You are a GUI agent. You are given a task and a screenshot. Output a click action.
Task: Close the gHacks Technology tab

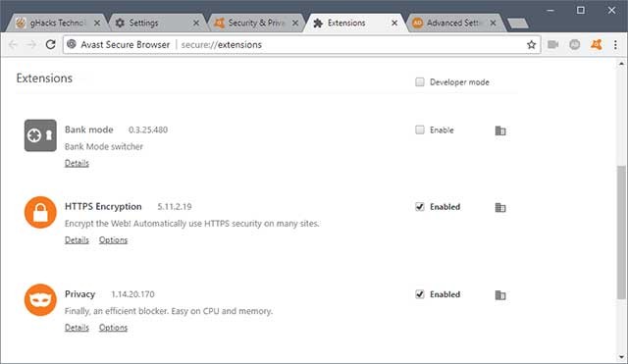[x=97, y=24]
